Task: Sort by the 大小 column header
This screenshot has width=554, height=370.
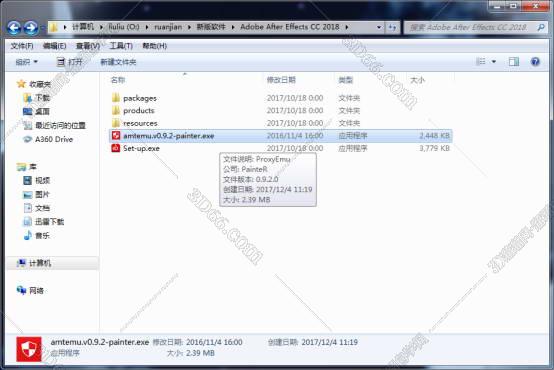Action: coord(417,80)
